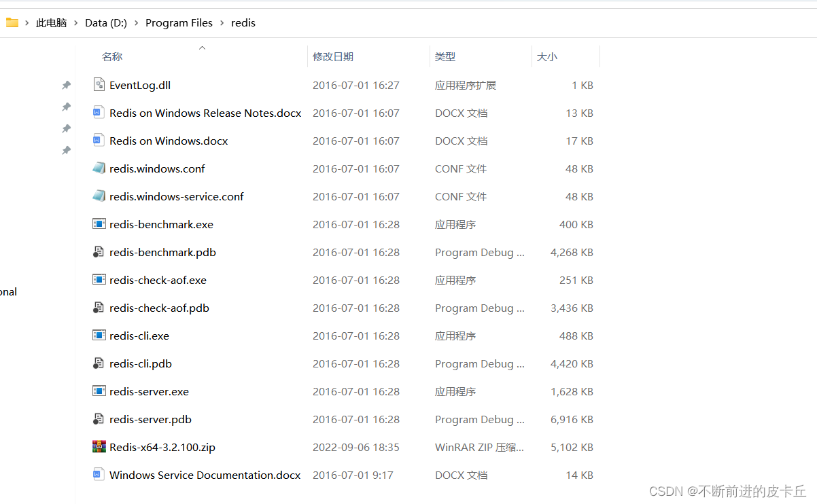
Task: Select the file name Redis-x64-3.2.100.zip
Action: [x=162, y=447]
